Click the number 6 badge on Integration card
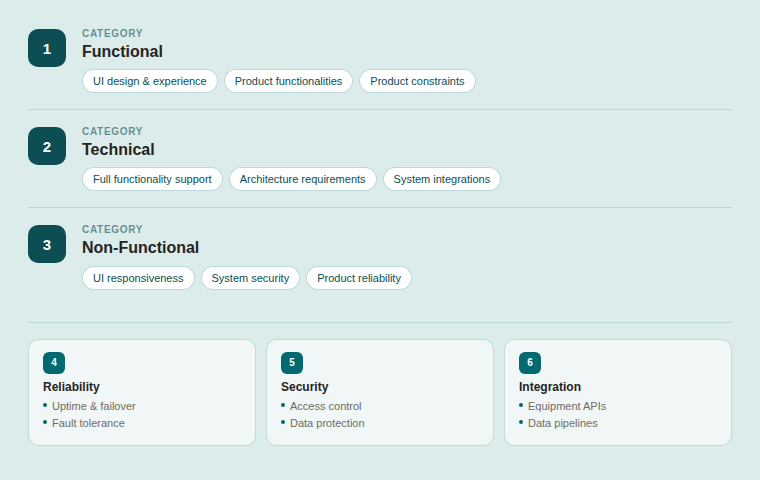 530,363
